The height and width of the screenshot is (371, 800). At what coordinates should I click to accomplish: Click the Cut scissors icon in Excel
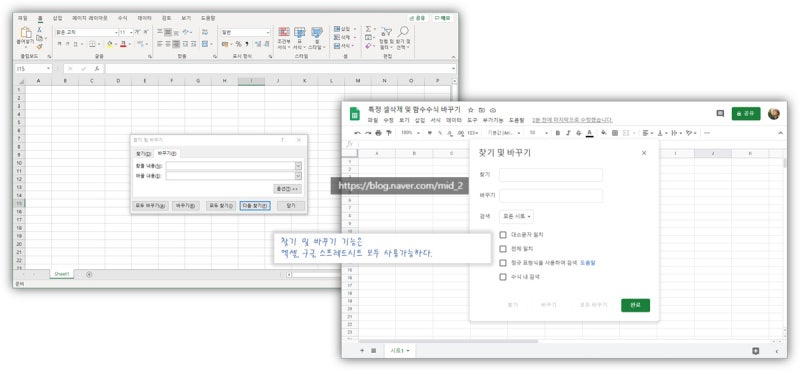tap(39, 30)
